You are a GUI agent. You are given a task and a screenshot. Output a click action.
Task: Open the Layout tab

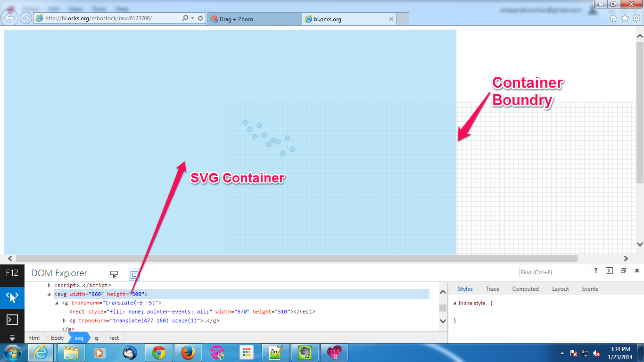[561, 289]
